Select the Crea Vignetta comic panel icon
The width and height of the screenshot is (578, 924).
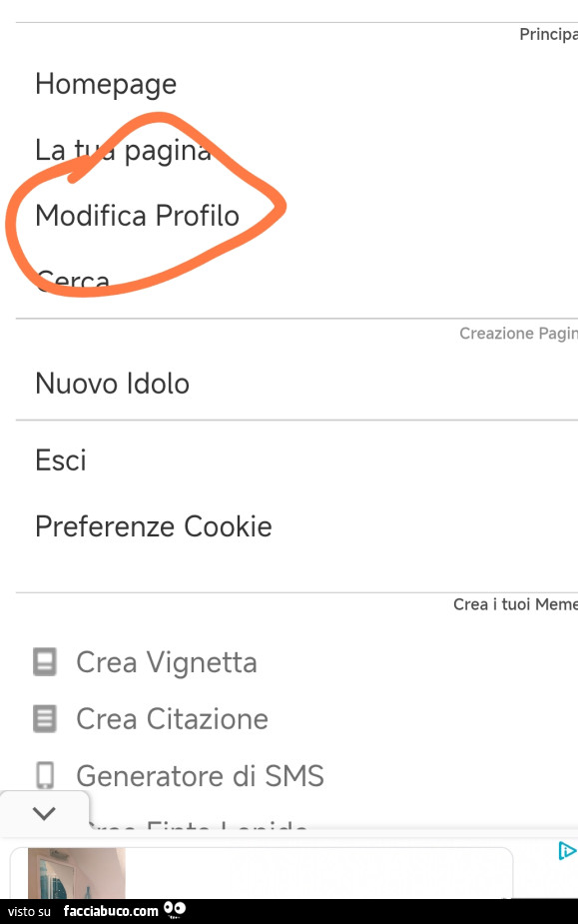click(44, 661)
